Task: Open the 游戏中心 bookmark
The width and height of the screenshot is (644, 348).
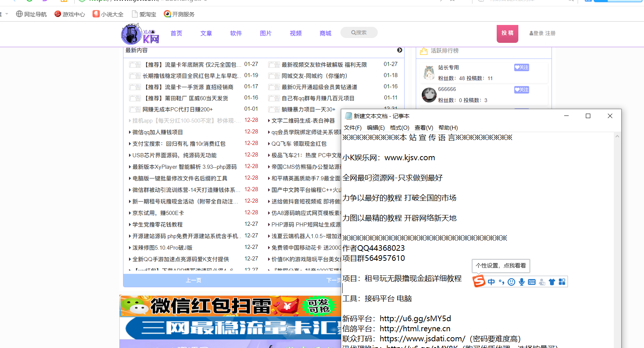Action: click(70, 14)
